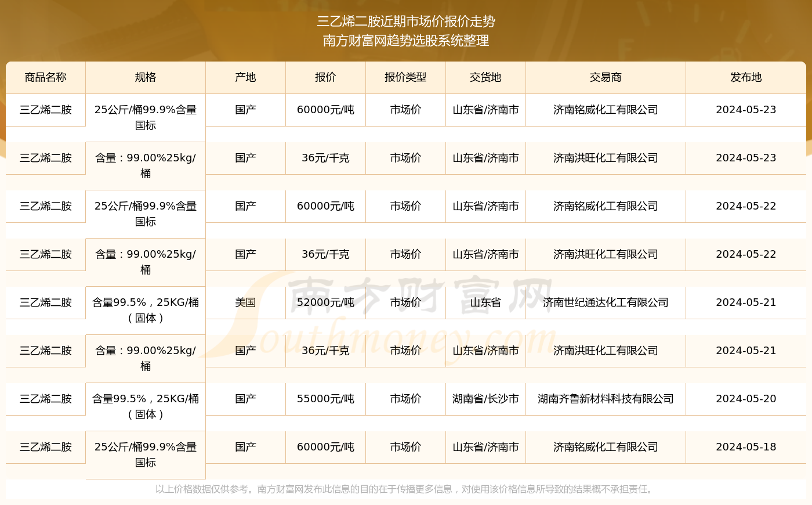Click 国产 in the 湖南齐鲁 2024-05-20 row

coord(245,399)
